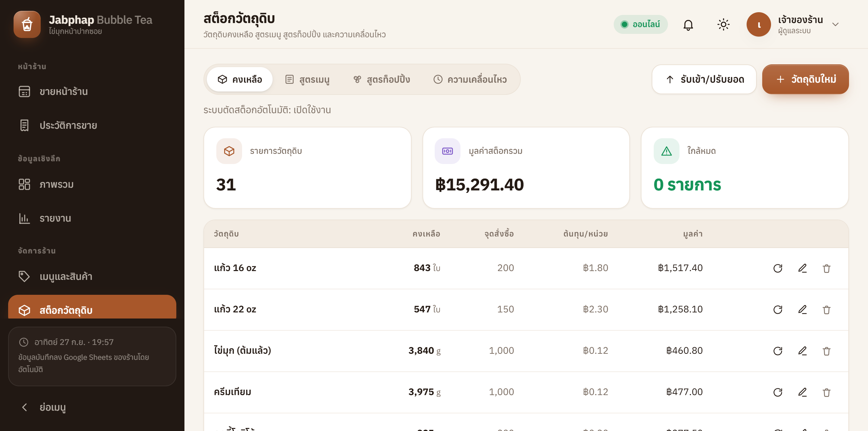Edit the แก้ว 22 oz item
The height and width of the screenshot is (431, 868).
(802, 310)
